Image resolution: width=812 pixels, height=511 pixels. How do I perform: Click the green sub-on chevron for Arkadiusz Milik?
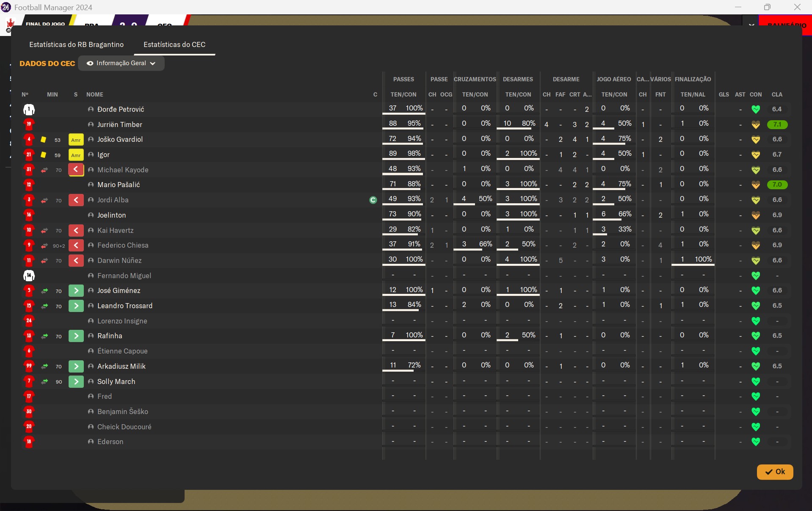point(76,366)
